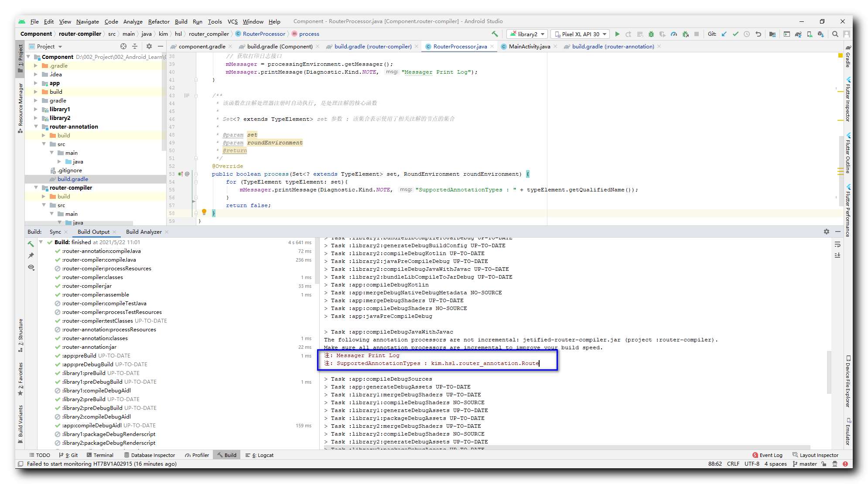Click the Debug app bug icon

[x=651, y=34]
